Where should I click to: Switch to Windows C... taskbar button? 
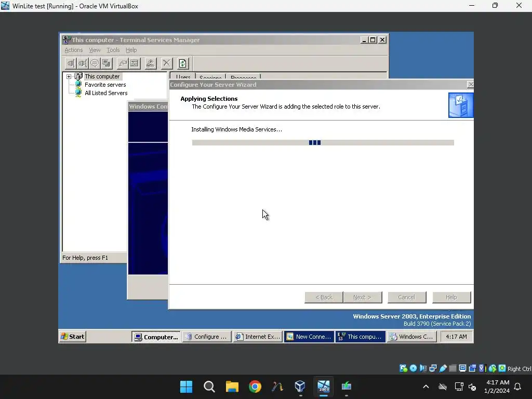(411, 337)
